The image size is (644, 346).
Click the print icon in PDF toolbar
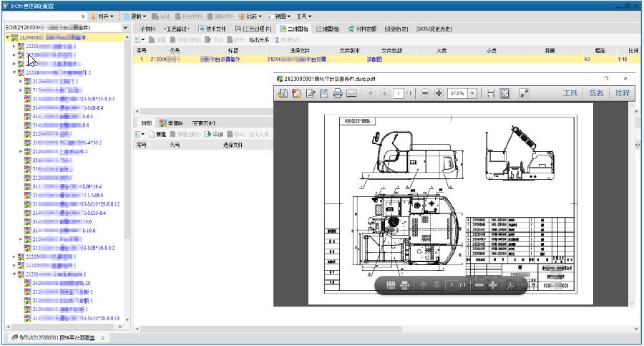click(337, 93)
